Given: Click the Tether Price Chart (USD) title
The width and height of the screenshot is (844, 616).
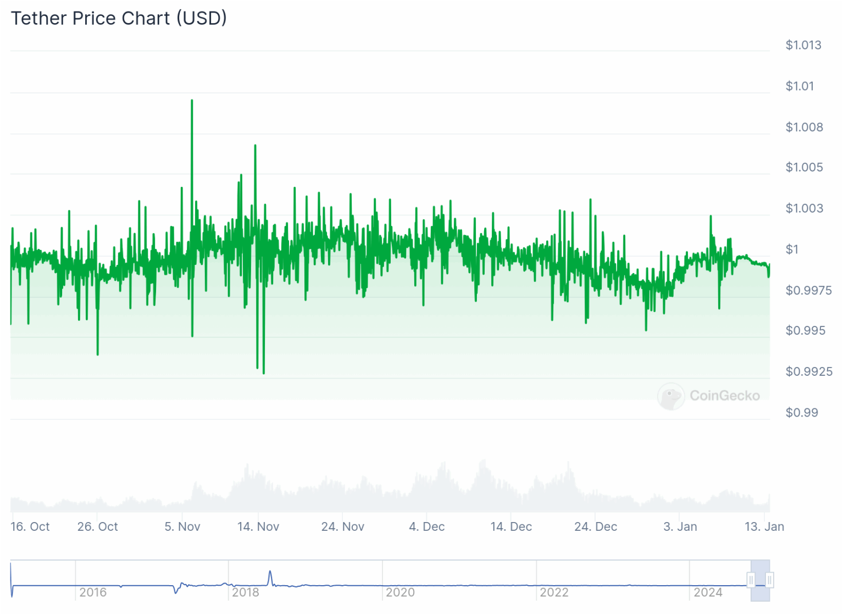Looking at the screenshot, I should click(x=119, y=18).
